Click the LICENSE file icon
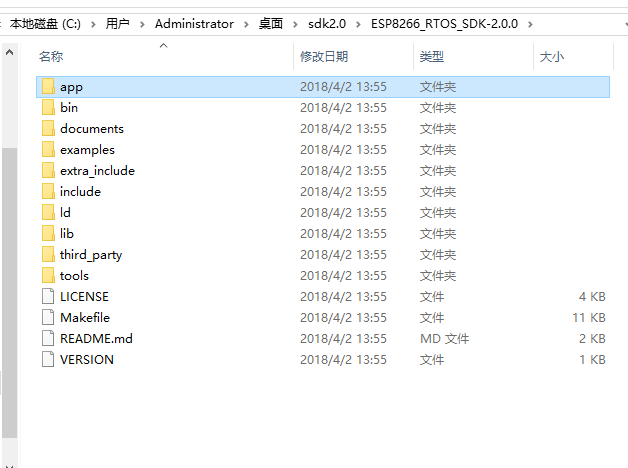 point(48,296)
